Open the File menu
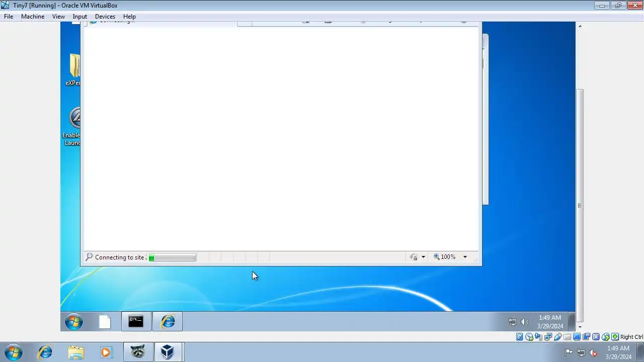This screenshot has width=644, height=362. tap(9, 17)
